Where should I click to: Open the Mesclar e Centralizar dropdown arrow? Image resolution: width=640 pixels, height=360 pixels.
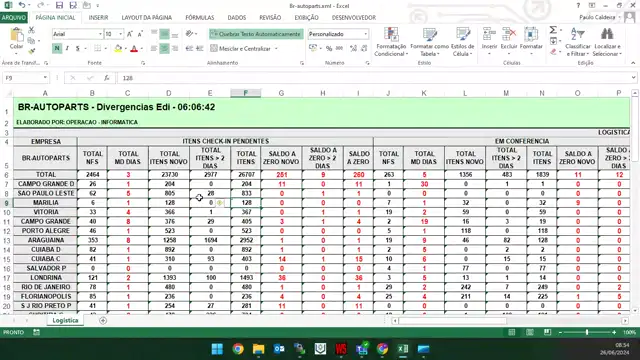(x=276, y=49)
